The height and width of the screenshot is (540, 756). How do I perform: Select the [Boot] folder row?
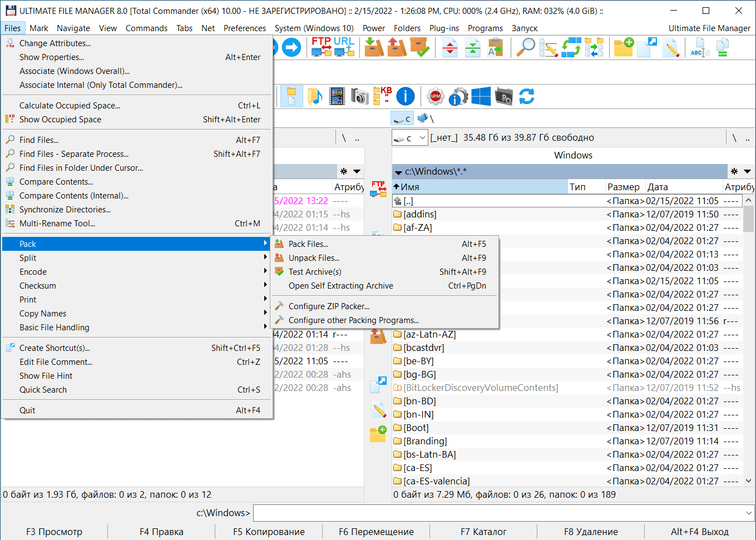566,428
